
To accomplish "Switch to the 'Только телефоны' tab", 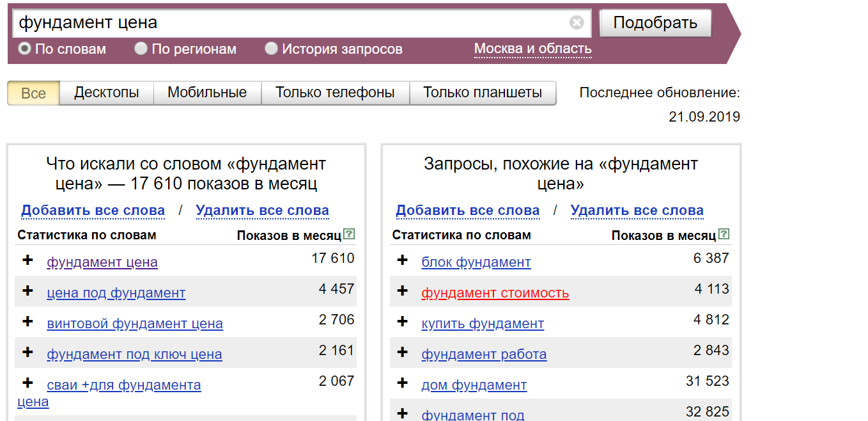I will click(335, 93).
